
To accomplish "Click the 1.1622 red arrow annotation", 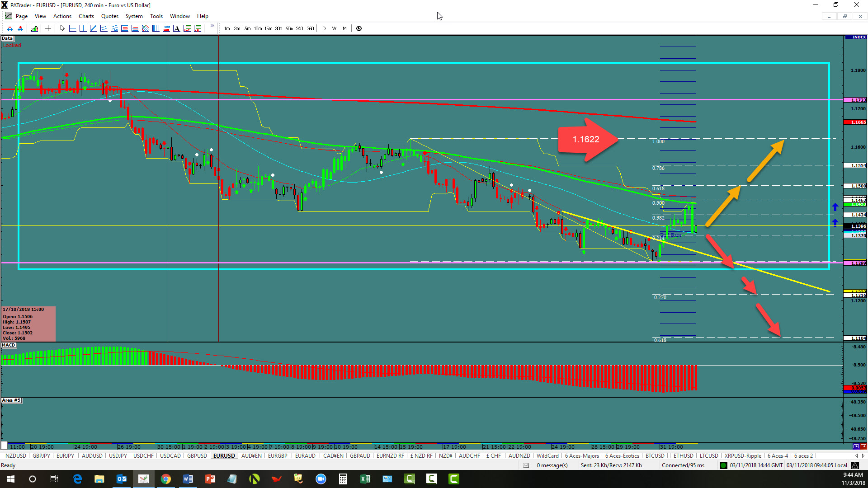I will pos(587,140).
